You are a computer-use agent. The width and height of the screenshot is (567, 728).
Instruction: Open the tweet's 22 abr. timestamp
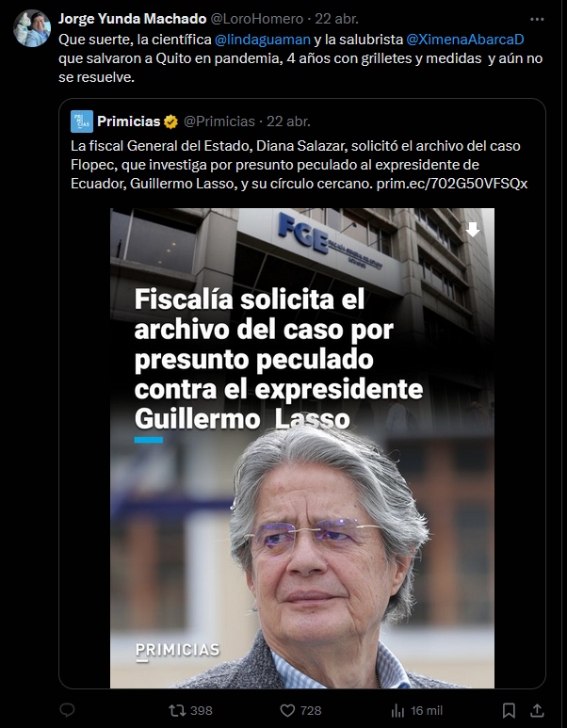tap(336, 19)
